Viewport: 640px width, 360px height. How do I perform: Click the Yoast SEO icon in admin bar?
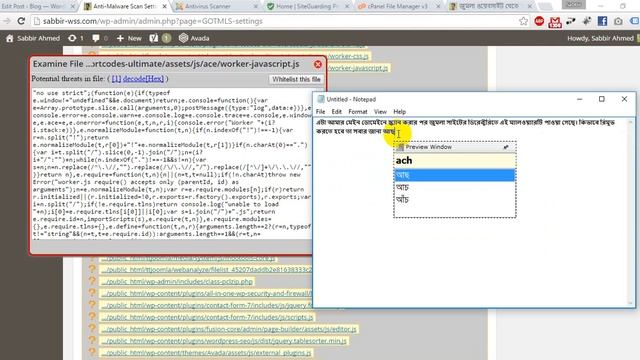point(153,38)
